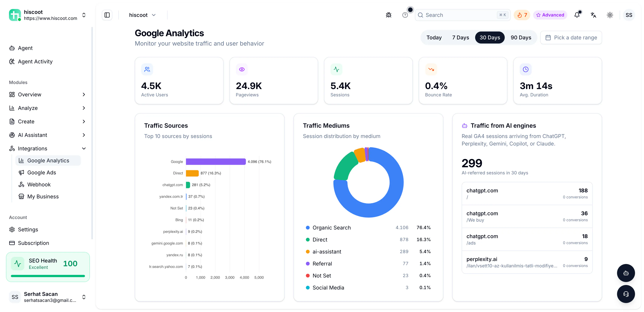Viewport: 644px width, 312px height.
Task: Click the SEO Health pulse icon
Action: (x=17, y=263)
